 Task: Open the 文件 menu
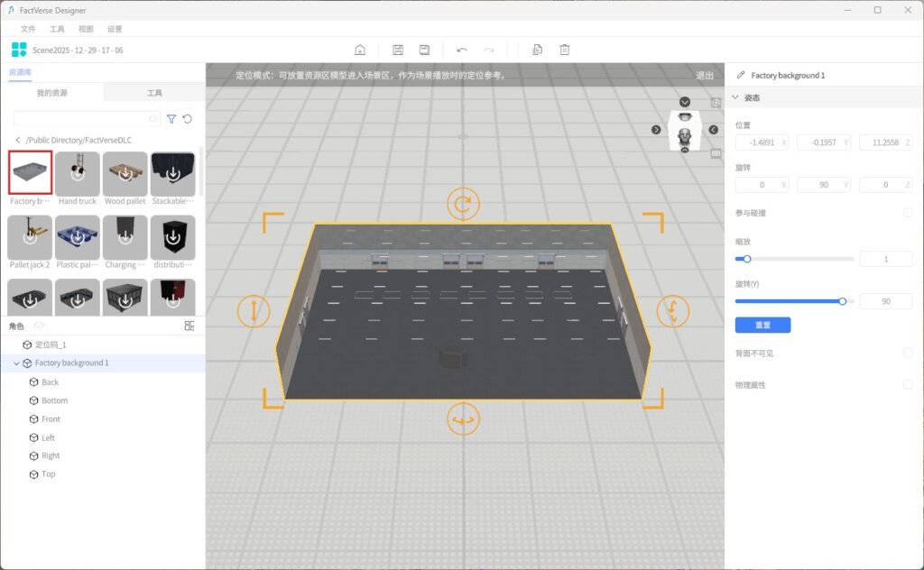28,29
